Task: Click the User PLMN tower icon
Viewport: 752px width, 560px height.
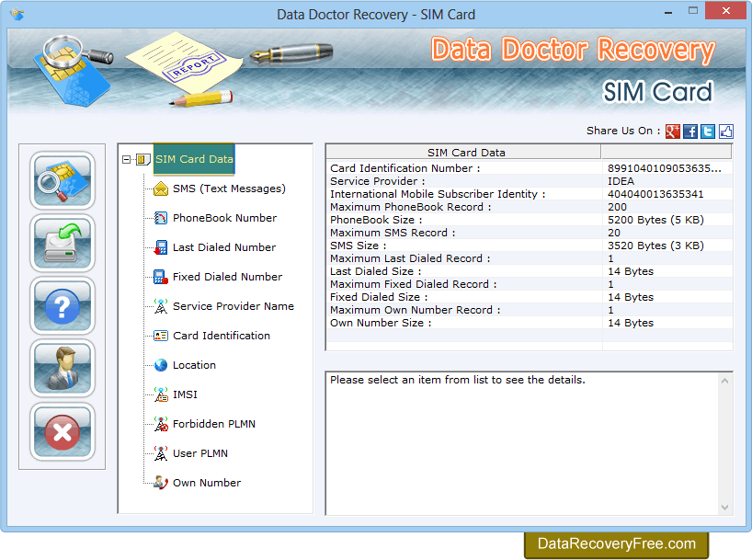Action: pyautogui.click(x=161, y=453)
